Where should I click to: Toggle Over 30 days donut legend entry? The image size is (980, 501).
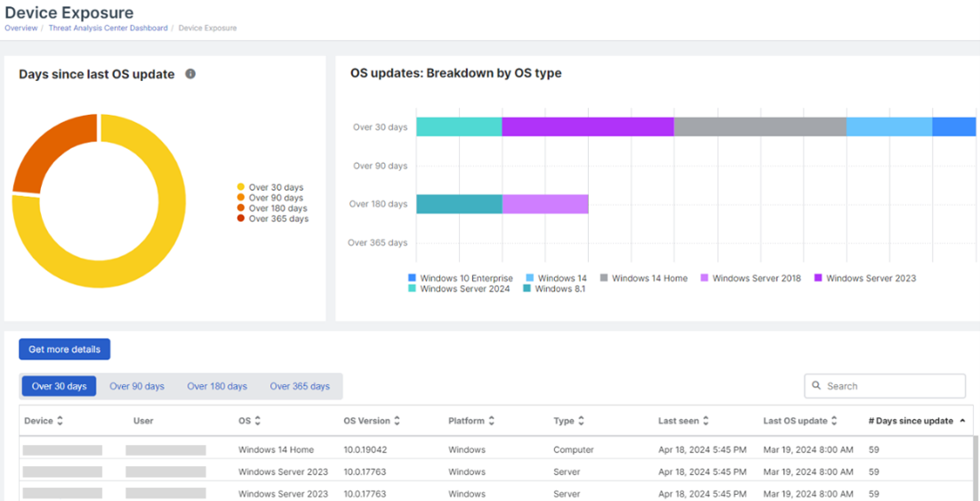coord(271,187)
